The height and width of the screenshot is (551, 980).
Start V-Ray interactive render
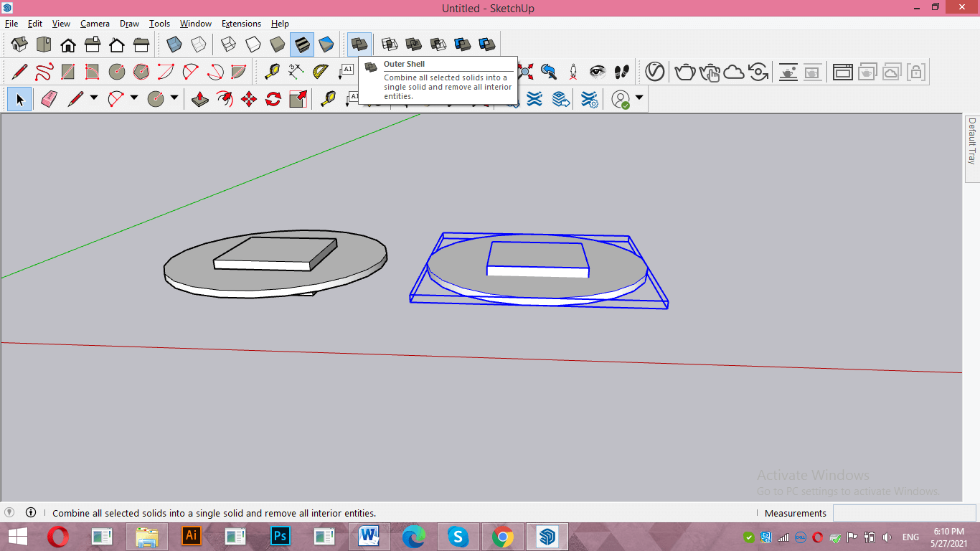coord(710,72)
